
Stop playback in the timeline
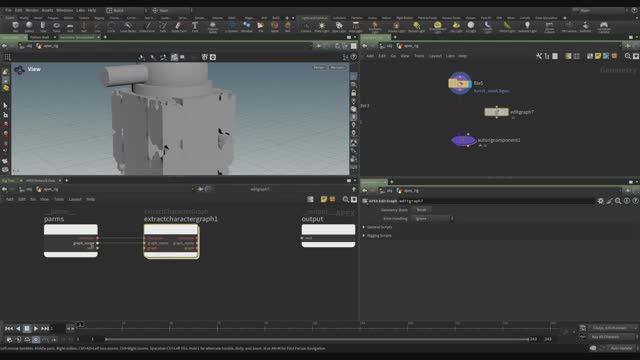click(x=27, y=328)
